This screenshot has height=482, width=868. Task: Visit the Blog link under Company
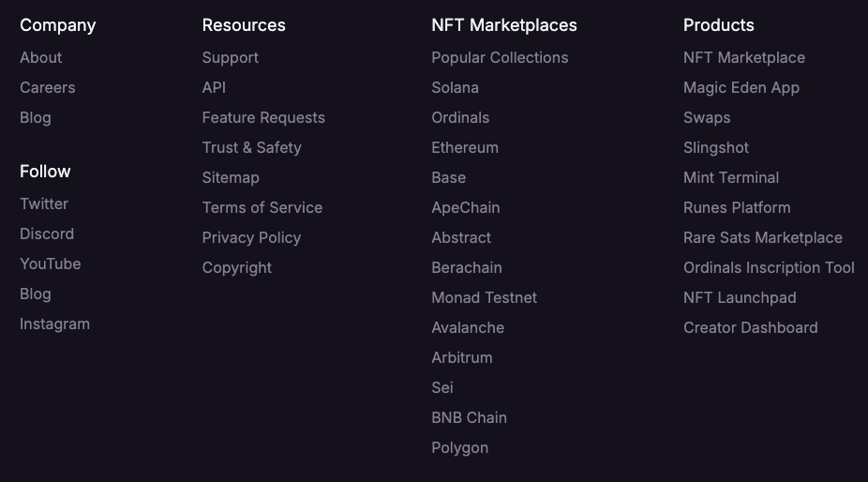(36, 117)
